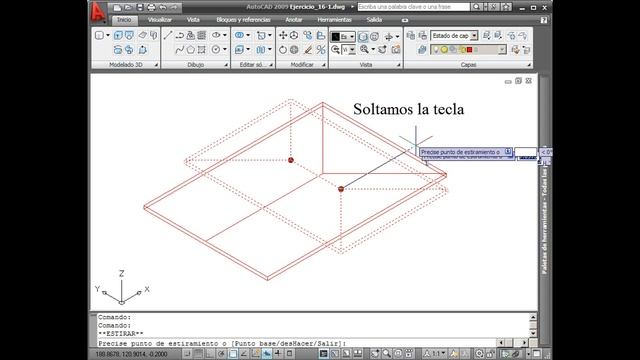This screenshot has width=640, height=360.
Task: Click the status bar zoom magnifier icon
Action: click(x=387, y=353)
